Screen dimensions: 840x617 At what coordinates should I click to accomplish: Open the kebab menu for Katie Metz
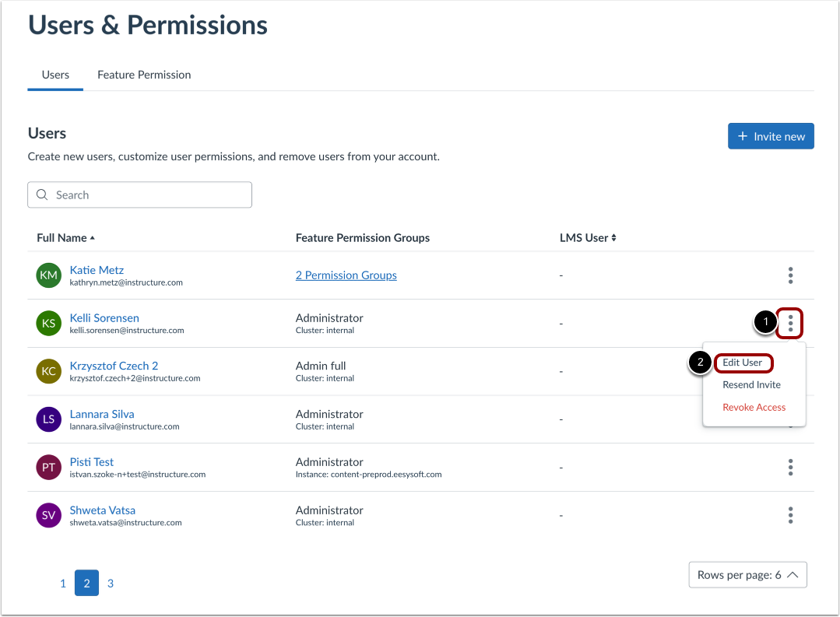(790, 275)
